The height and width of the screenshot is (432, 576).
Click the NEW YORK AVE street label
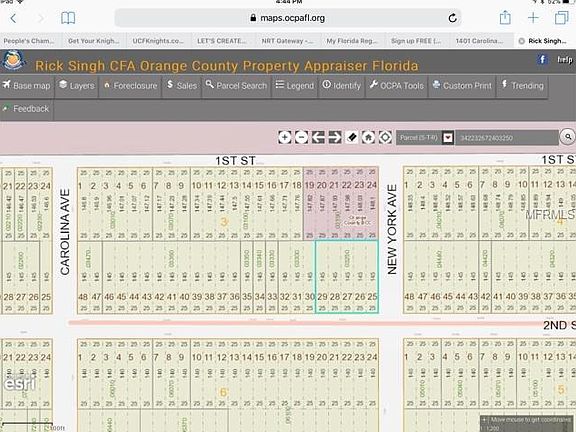[x=392, y=229]
